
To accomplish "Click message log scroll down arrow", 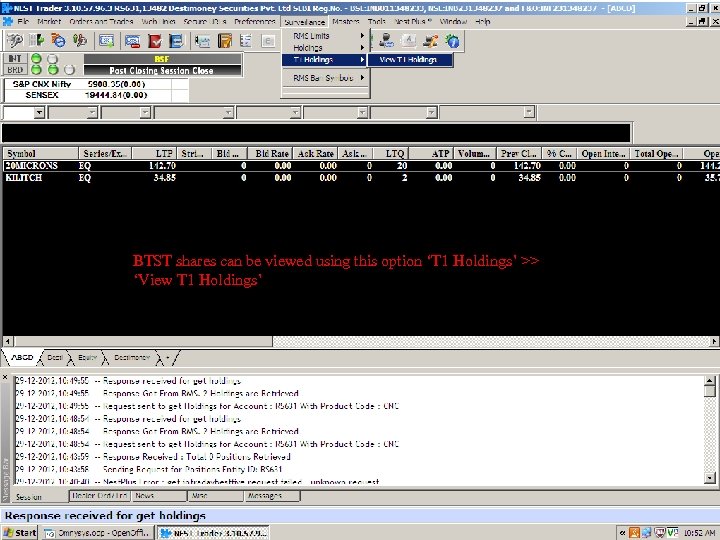I will click(709, 478).
